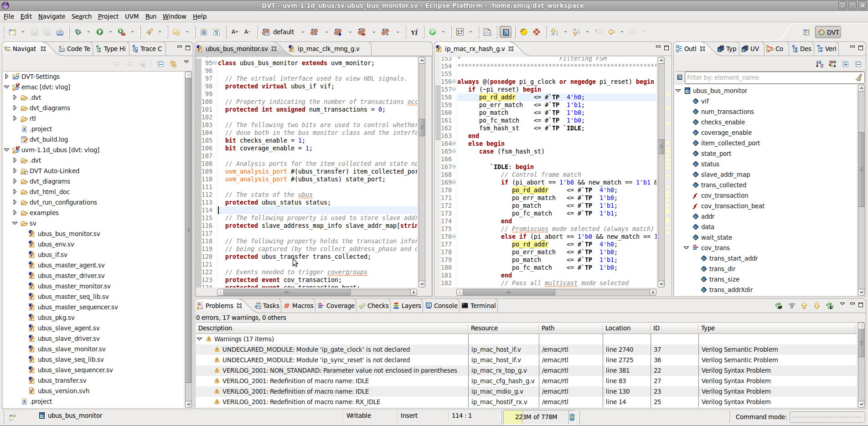Click the green Run toolbar icon
868x426 pixels.
click(100, 32)
